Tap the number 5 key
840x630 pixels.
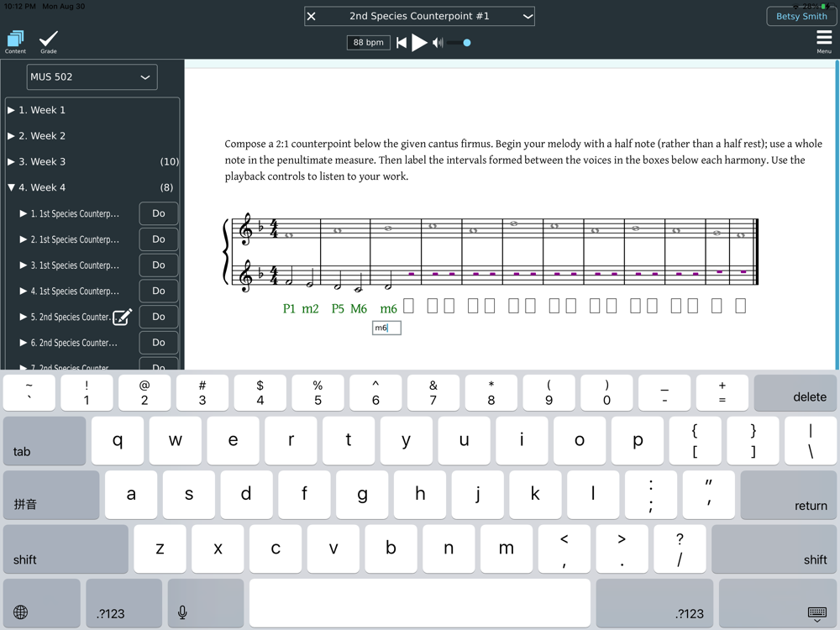[318, 392]
